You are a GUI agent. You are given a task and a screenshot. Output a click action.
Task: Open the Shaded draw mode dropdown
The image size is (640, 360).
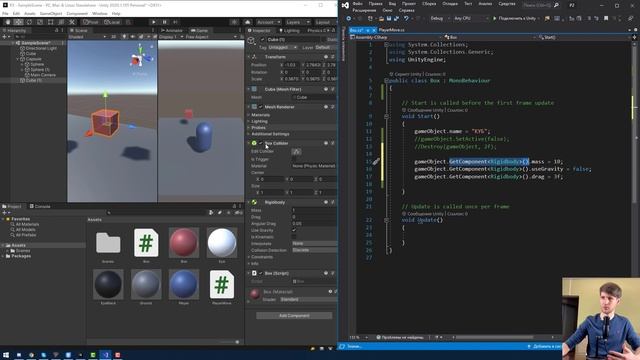88,37
